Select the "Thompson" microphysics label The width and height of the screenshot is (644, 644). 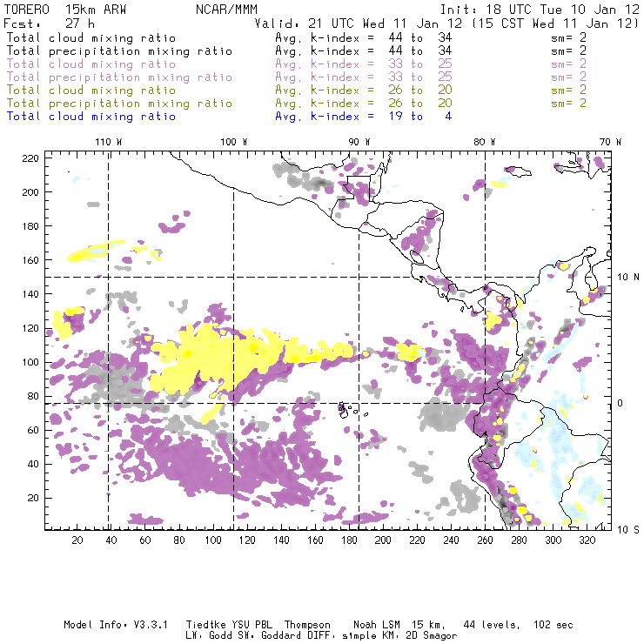pos(307,625)
